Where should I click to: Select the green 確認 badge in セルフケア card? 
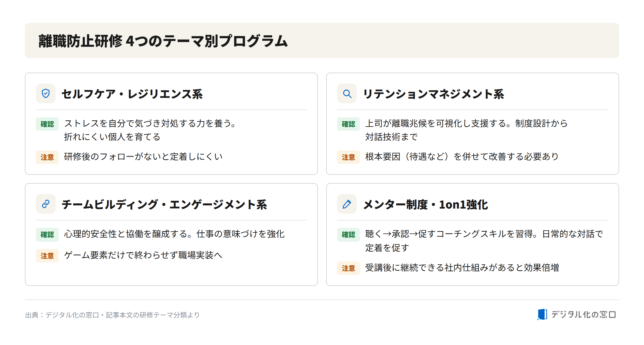pyautogui.click(x=47, y=124)
